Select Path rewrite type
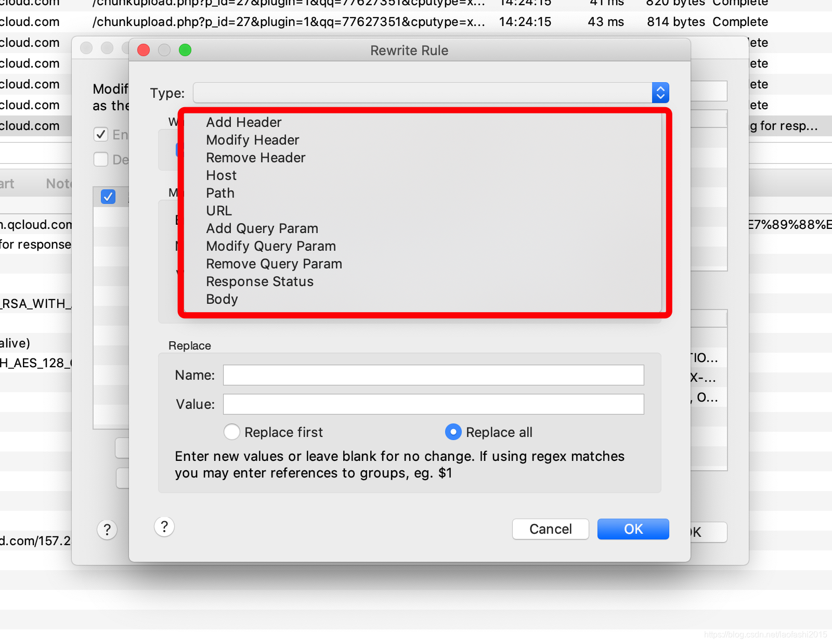This screenshot has height=644, width=832. [x=220, y=193]
